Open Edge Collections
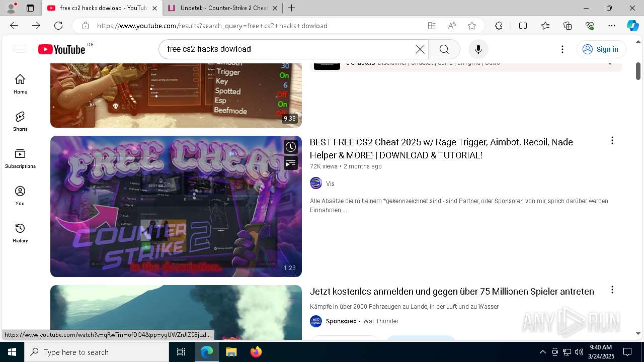This screenshot has width=644, height=362. click(568, 26)
